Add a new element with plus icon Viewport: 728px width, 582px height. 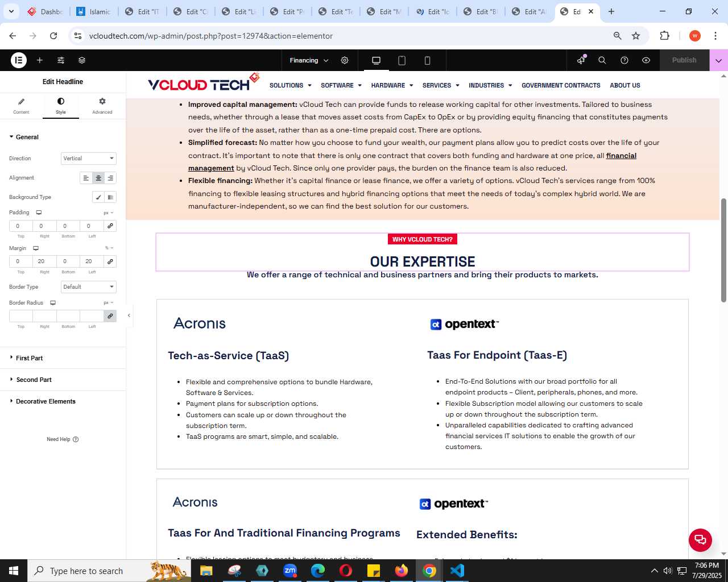click(40, 60)
